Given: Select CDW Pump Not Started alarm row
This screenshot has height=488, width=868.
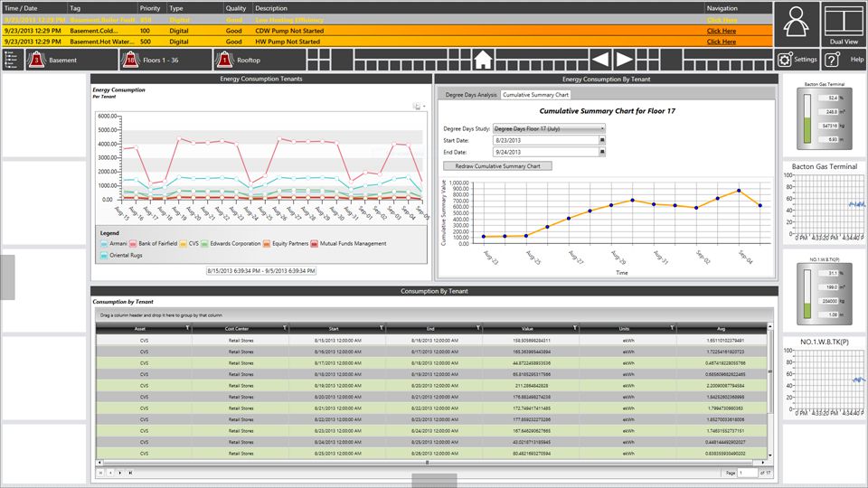Looking at the screenshot, I should point(387,31).
